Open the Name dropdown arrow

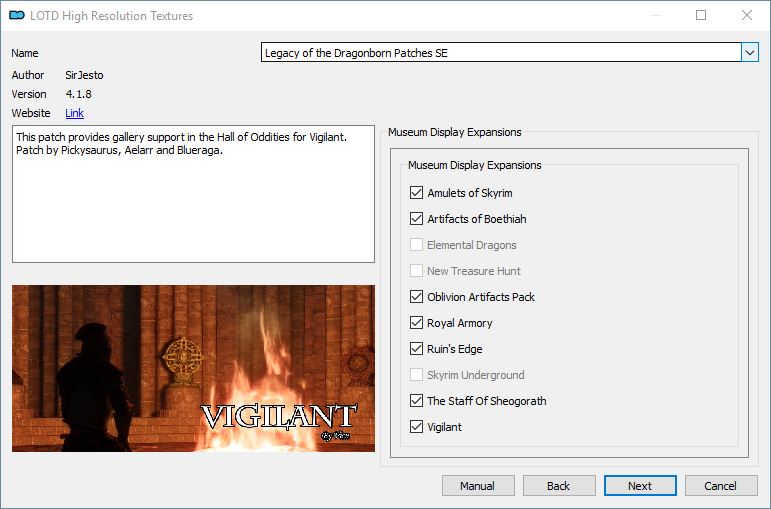click(x=749, y=53)
